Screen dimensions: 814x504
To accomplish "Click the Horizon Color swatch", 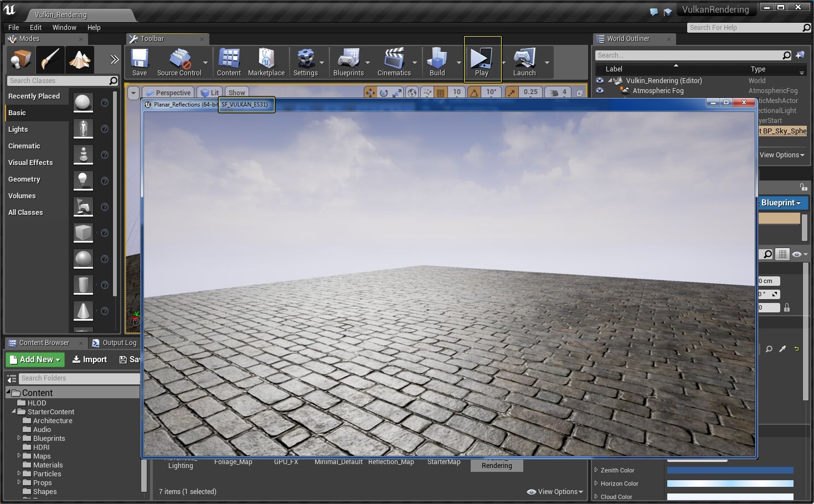I will (x=730, y=484).
